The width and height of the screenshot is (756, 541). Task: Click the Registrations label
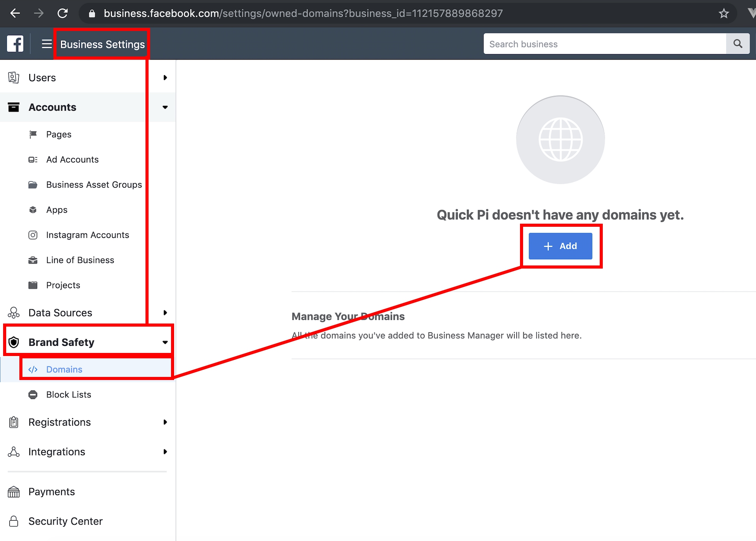(60, 422)
